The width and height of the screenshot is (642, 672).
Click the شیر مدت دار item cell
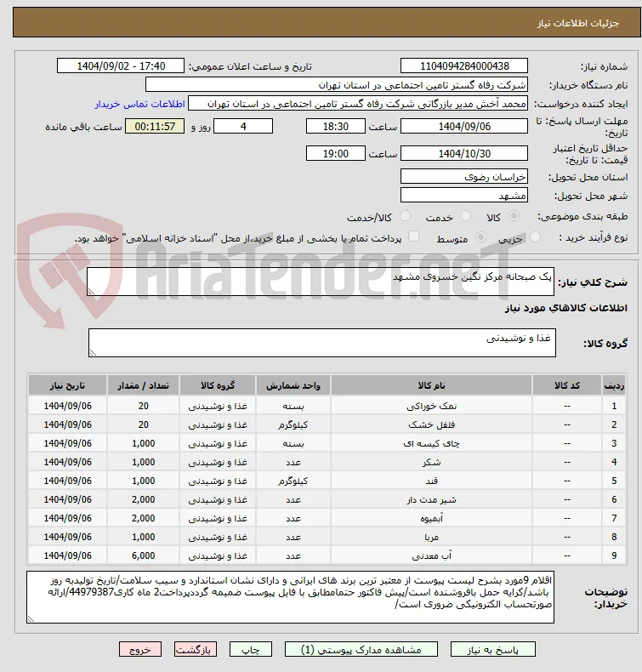coord(431,499)
